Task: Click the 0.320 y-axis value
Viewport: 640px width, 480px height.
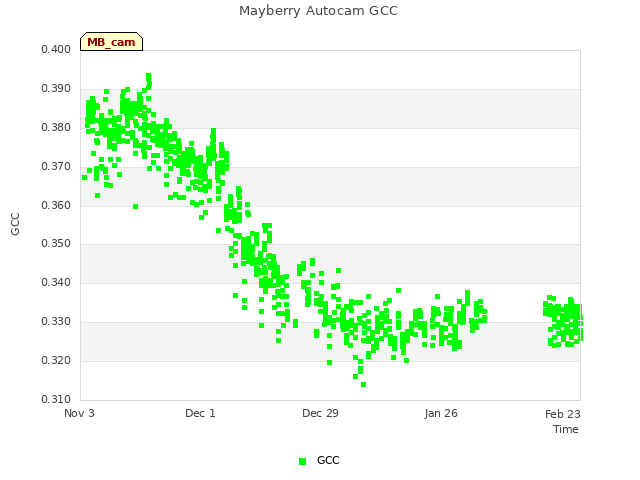Action: tap(56, 360)
